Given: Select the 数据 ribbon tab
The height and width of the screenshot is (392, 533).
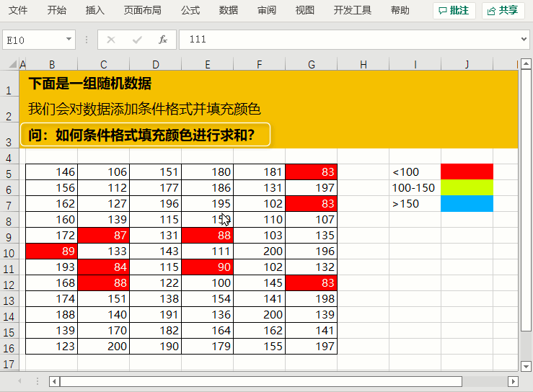Looking at the screenshot, I should click(229, 11).
